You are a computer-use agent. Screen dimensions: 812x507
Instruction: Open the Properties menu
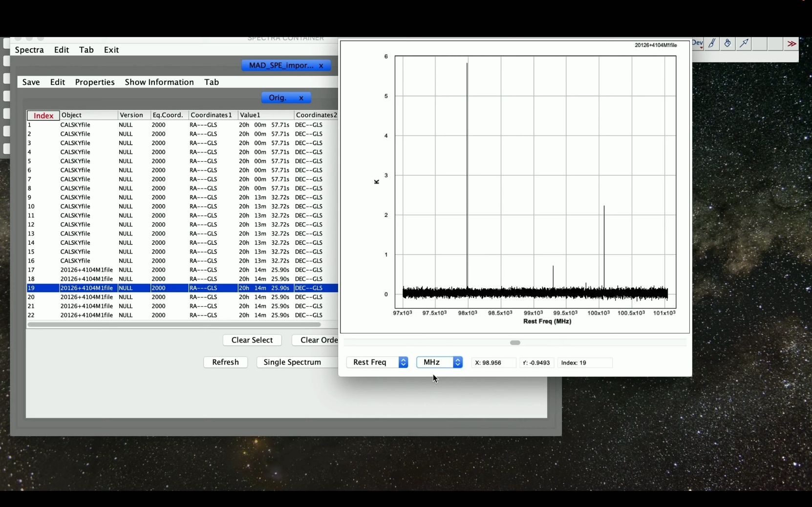point(95,82)
